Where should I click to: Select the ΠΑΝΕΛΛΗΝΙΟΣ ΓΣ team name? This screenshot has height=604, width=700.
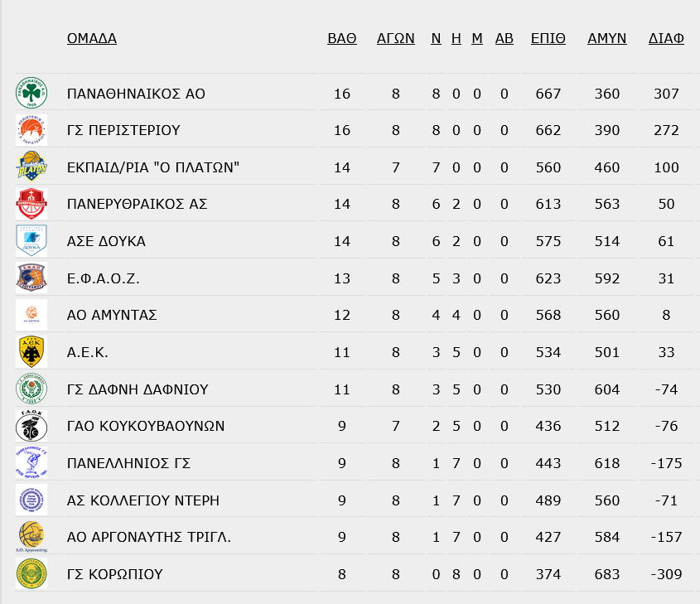tap(128, 463)
